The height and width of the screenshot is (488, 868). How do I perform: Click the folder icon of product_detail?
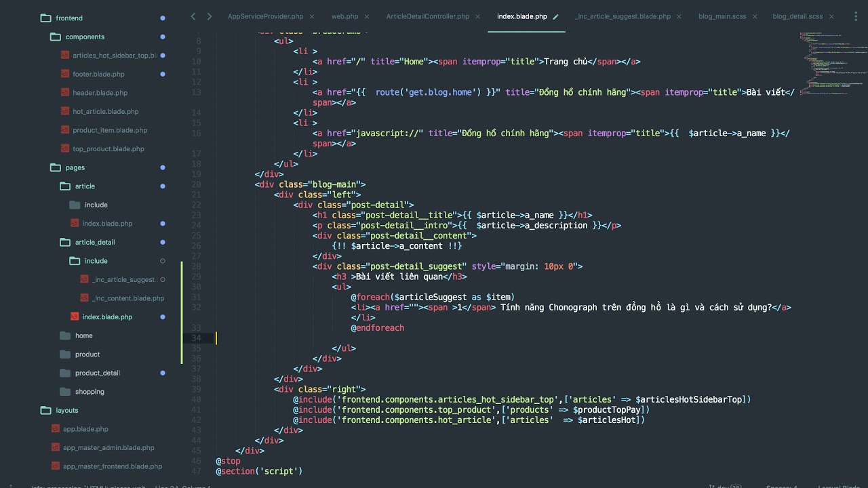click(65, 373)
